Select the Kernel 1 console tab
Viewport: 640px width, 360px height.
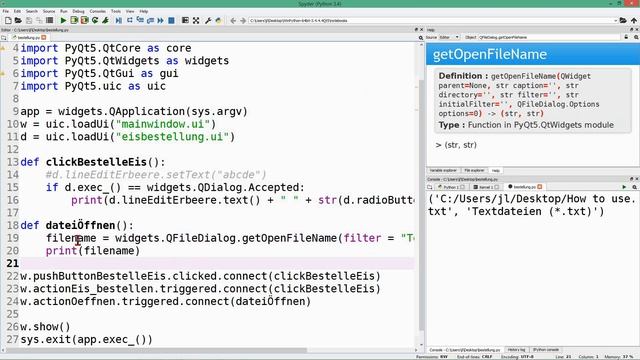[486, 187]
